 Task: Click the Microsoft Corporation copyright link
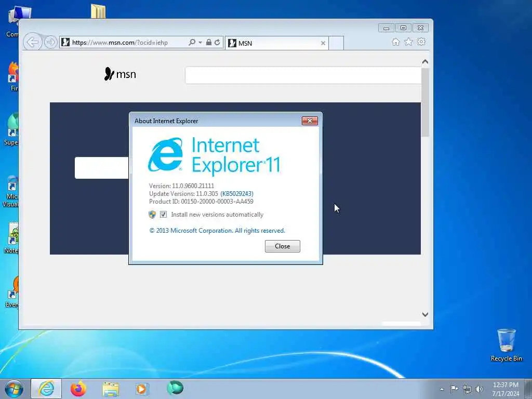pos(217,231)
